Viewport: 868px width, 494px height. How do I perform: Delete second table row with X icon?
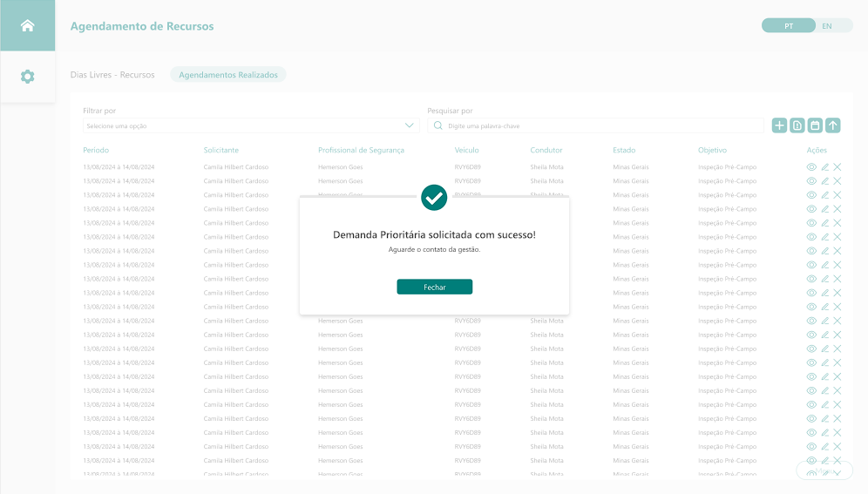click(837, 181)
